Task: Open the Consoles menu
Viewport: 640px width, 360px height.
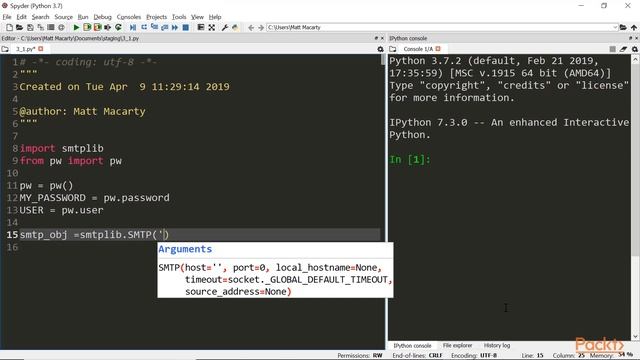Action: [129, 17]
